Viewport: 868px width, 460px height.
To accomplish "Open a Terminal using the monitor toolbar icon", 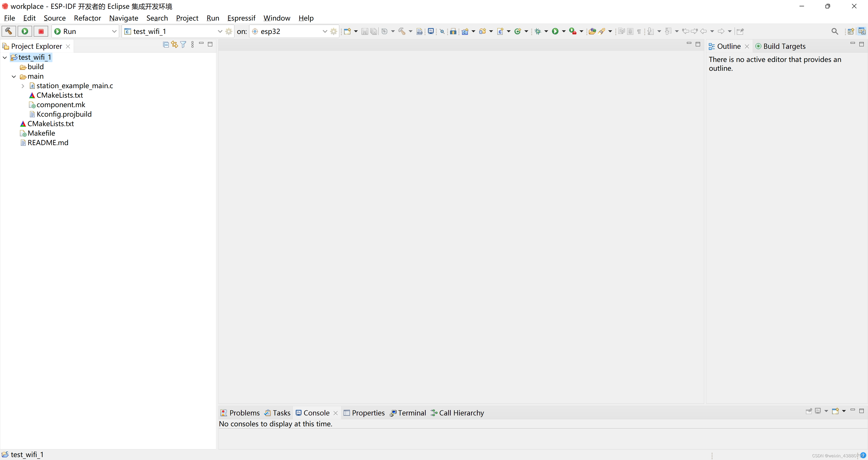I will [x=431, y=31].
